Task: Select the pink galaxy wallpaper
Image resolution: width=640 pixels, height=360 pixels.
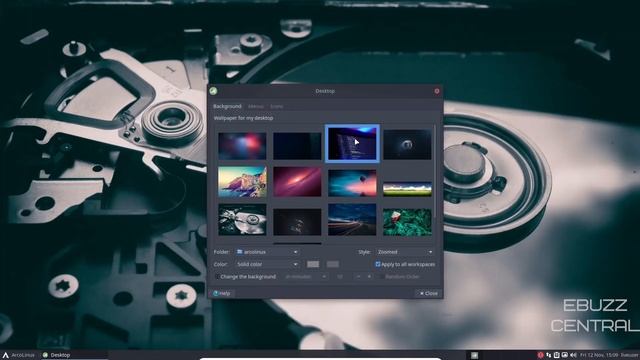Action: tap(297, 182)
